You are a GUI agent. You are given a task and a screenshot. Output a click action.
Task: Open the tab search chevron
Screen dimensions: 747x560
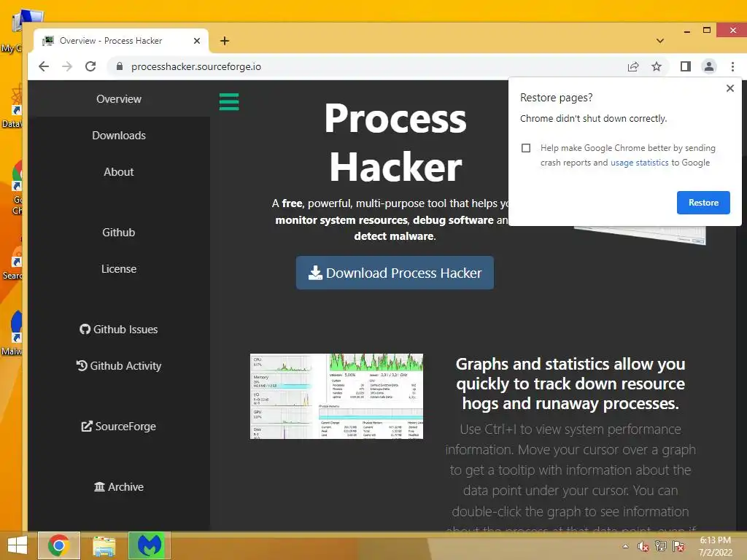(x=659, y=41)
